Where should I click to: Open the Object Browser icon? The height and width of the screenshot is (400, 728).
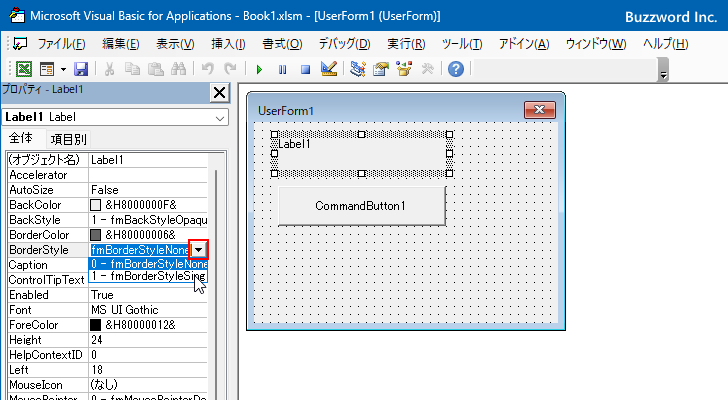coord(404,69)
